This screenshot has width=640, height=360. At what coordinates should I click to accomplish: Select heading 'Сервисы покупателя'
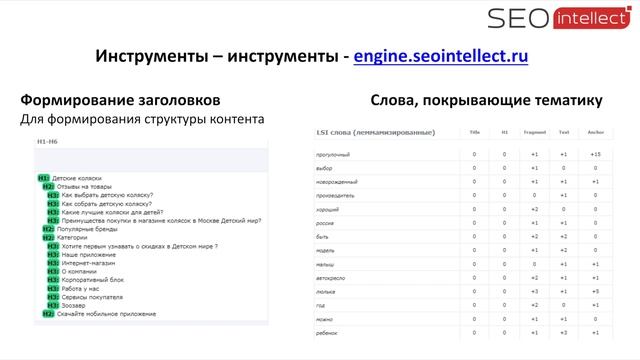[x=92, y=297]
